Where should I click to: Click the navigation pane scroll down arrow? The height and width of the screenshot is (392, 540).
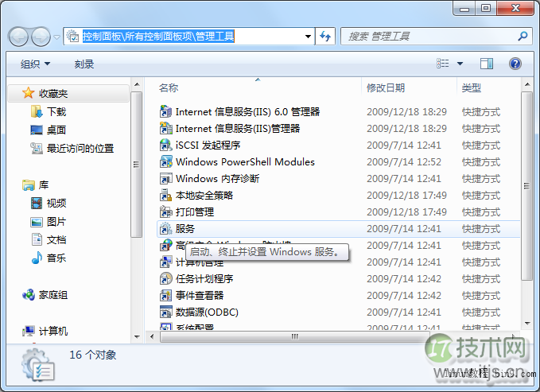(137, 336)
